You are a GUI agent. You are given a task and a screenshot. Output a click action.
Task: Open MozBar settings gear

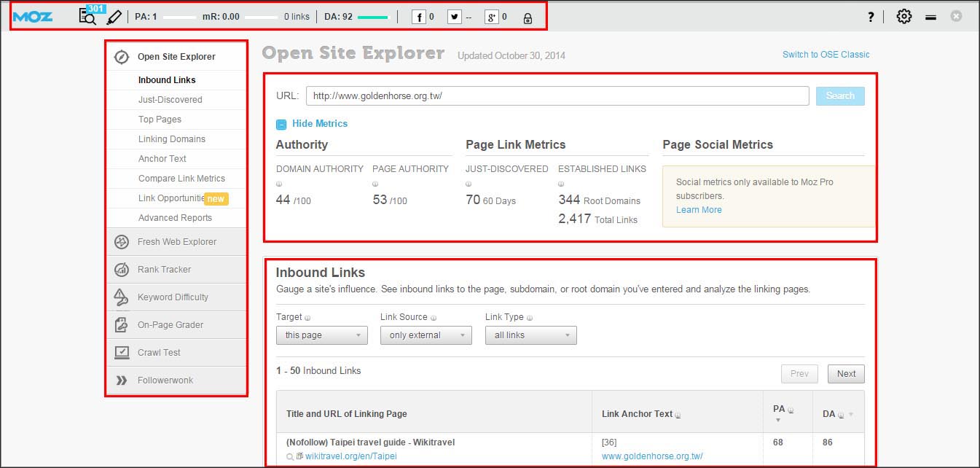[904, 16]
